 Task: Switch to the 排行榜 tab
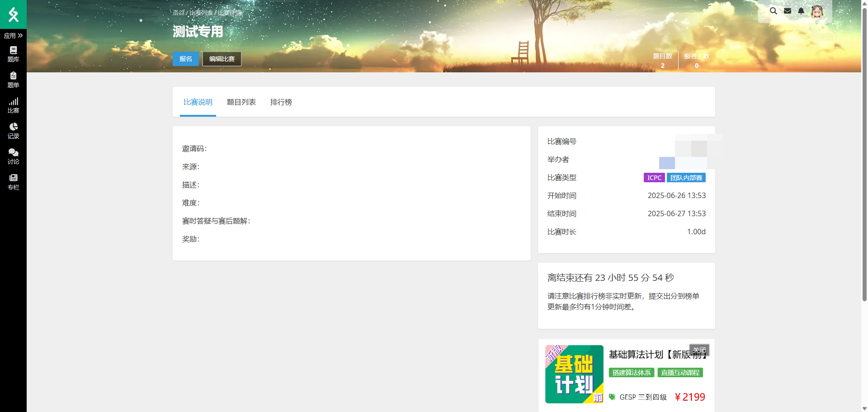click(x=281, y=102)
